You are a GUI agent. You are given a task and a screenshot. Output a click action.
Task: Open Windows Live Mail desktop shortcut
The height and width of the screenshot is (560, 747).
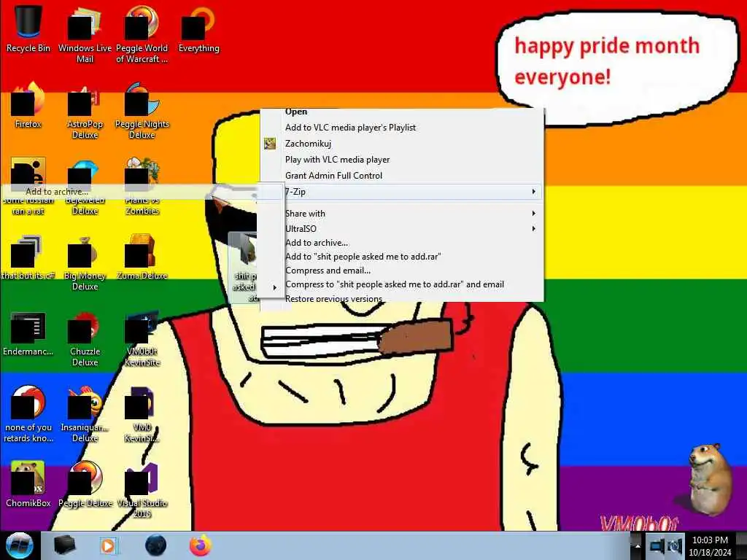click(x=85, y=34)
